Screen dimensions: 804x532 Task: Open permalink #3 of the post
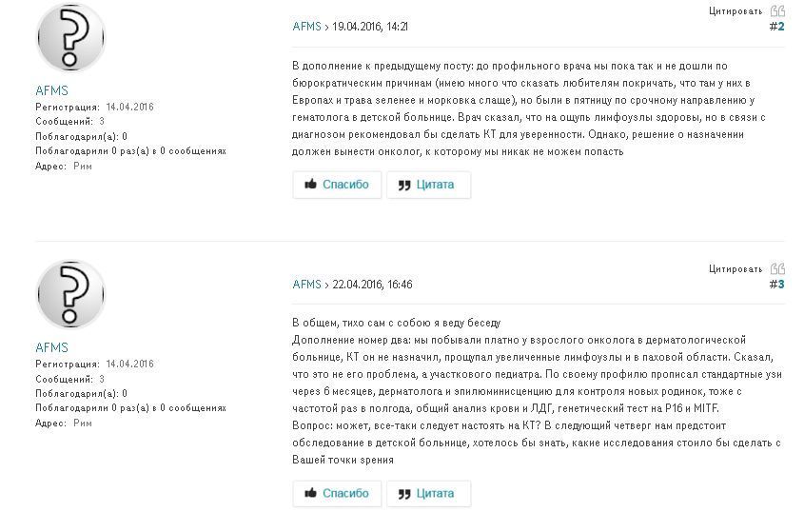pyautogui.click(x=776, y=285)
